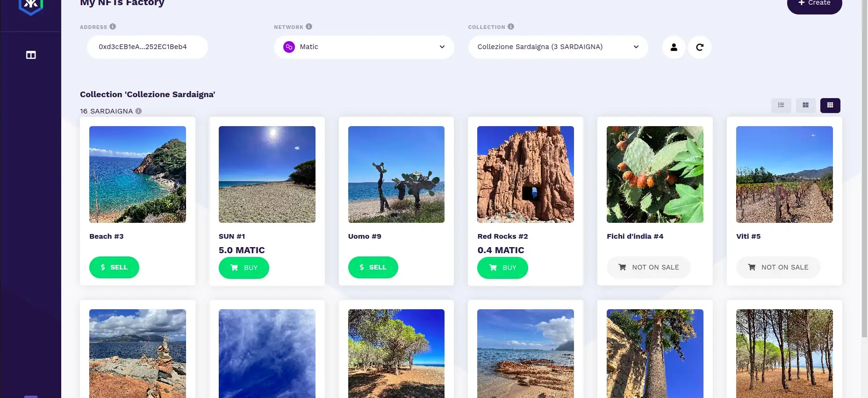Click the sidebar dashboard panel icon

(31, 55)
